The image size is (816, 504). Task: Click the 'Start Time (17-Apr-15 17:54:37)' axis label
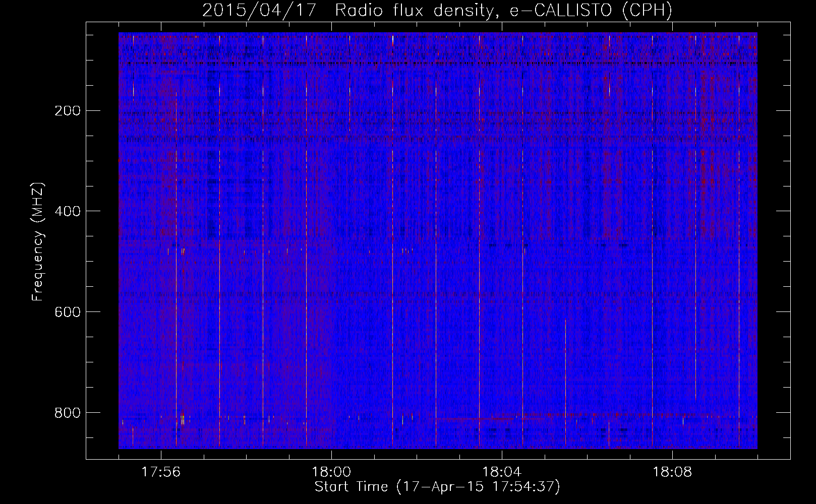(x=437, y=487)
